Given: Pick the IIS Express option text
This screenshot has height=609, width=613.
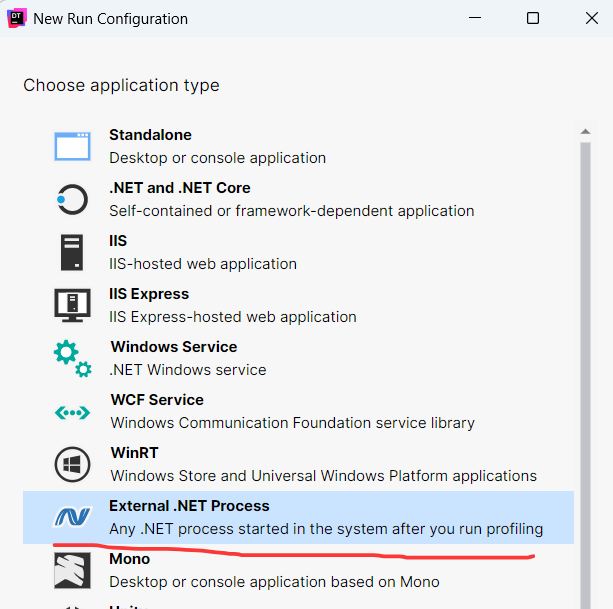Looking at the screenshot, I should point(149,294).
